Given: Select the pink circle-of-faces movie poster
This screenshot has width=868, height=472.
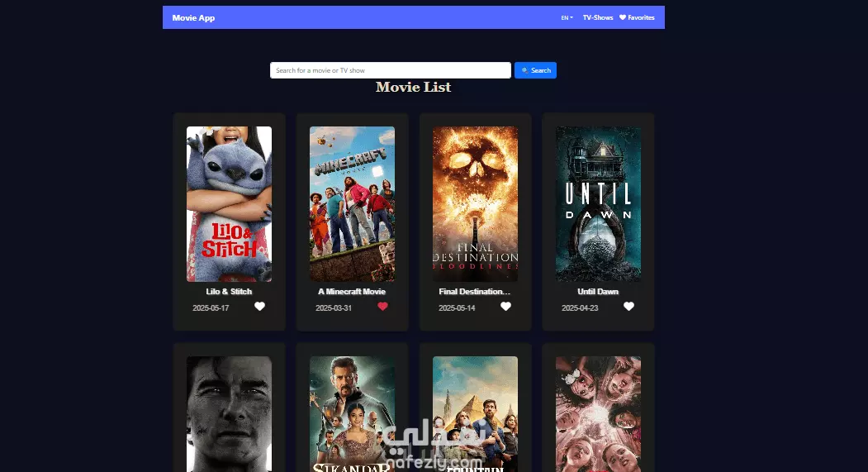Looking at the screenshot, I should [x=599, y=414].
